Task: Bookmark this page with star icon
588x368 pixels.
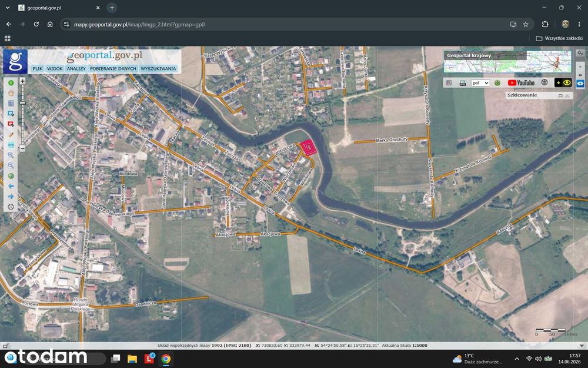Action: click(526, 24)
